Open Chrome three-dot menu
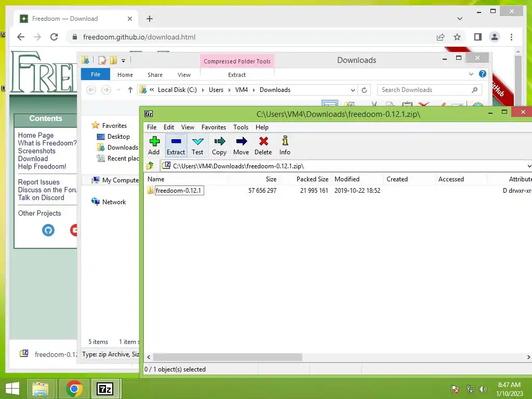The height and width of the screenshot is (399, 532). [512, 37]
